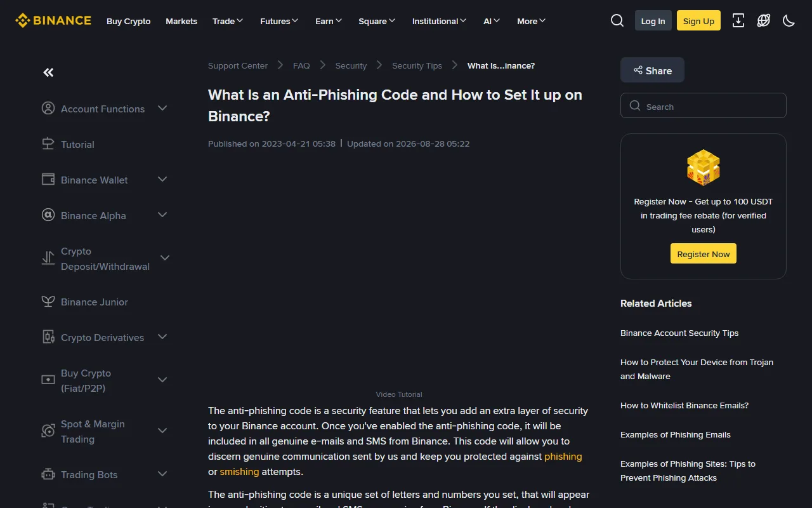The image size is (812, 508).
Task: Open Security Tips breadcrumb link
Action: 417,65
